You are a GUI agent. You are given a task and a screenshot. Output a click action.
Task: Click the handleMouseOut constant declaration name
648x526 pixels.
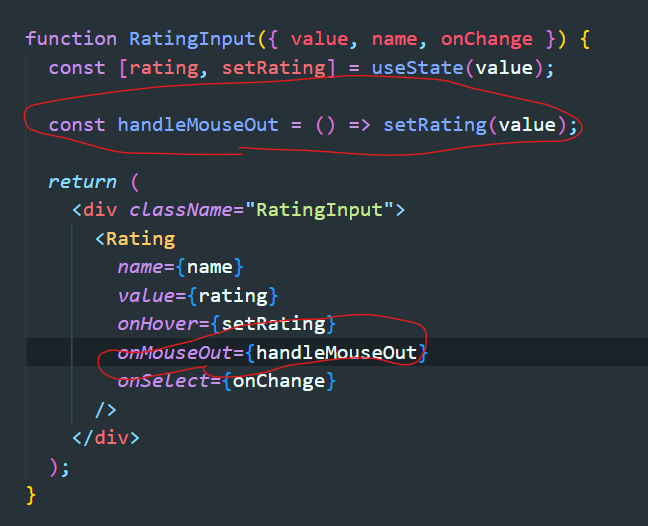coord(198,125)
